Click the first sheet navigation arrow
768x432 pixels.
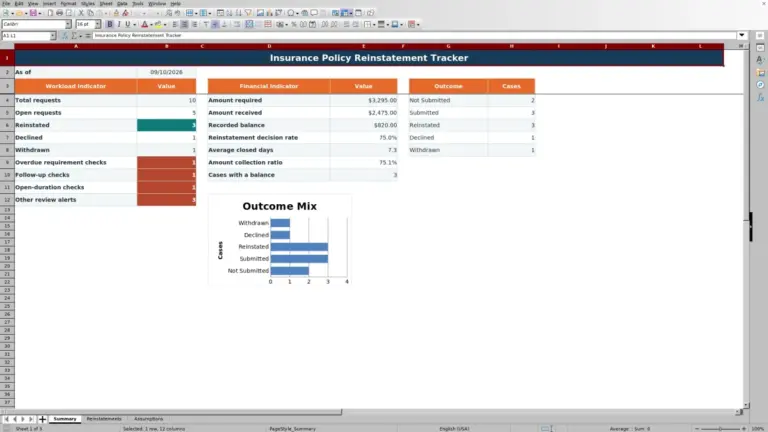6,419
